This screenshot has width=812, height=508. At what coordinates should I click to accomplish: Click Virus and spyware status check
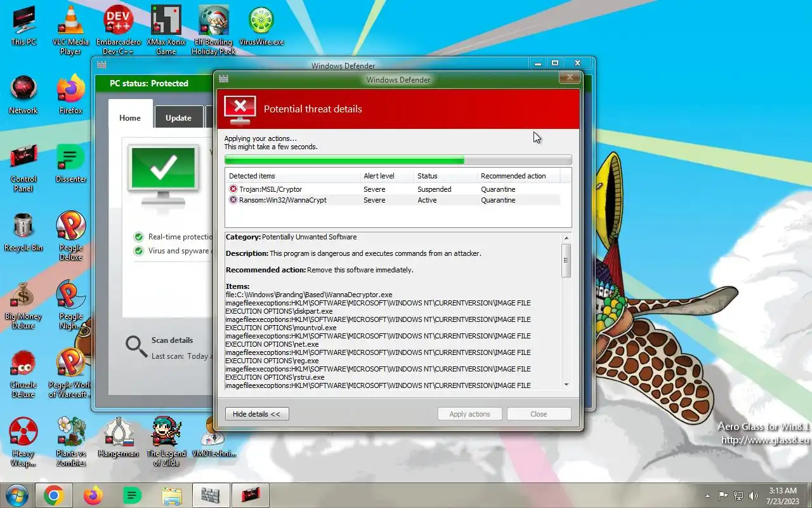click(138, 251)
